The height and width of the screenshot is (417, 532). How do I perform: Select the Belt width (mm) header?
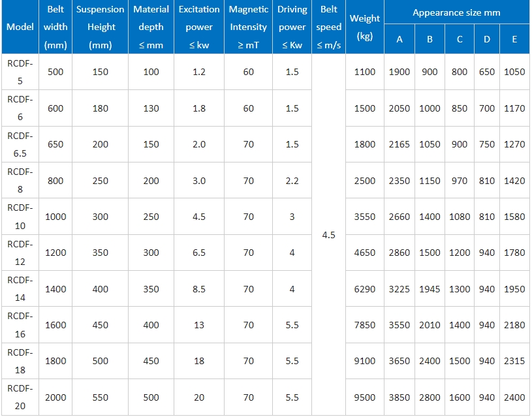pyautogui.click(x=55, y=27)
